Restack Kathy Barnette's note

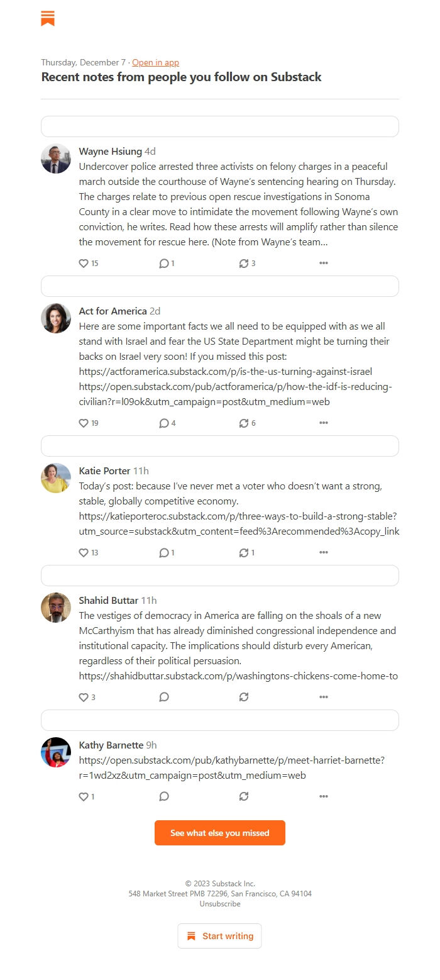click(244, 797)
